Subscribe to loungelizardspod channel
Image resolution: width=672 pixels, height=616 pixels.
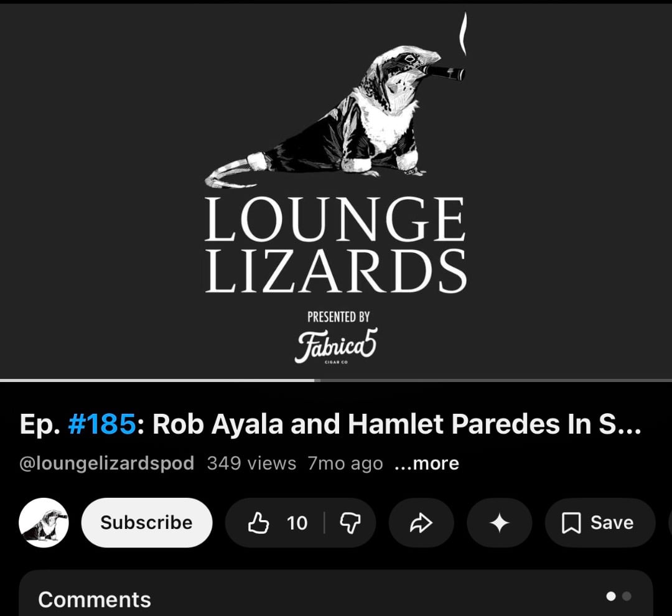147,523
